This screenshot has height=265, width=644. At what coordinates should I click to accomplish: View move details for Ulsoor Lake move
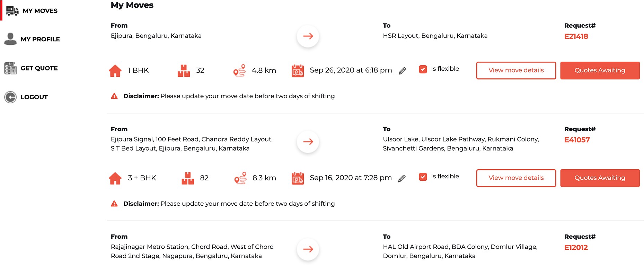(x=516, y=178)
